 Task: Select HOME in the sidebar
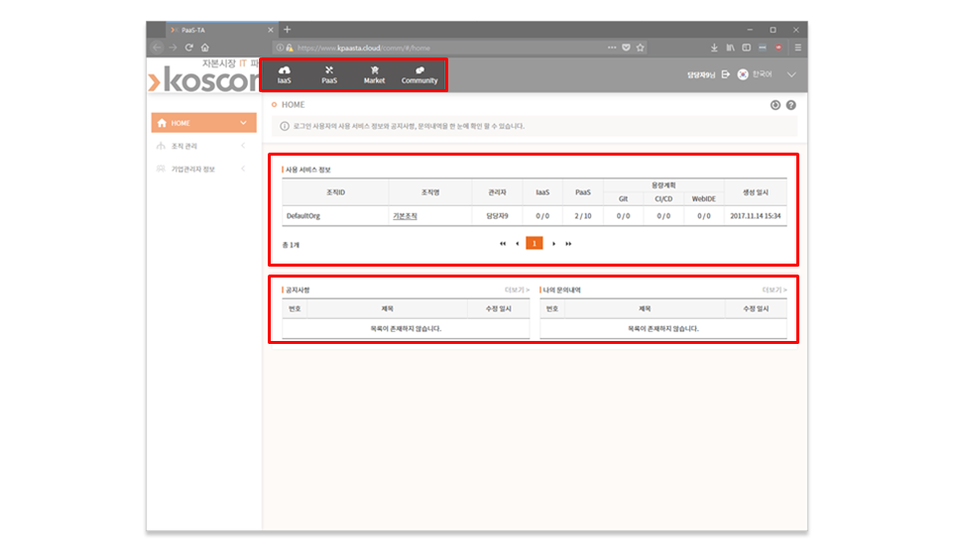pyautogui.click(x=204, y=123)
